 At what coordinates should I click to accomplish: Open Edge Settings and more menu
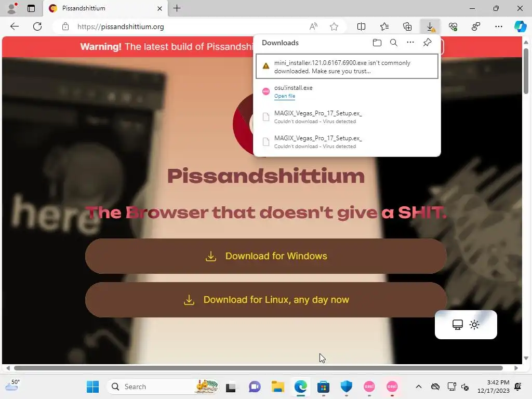point(499,26)
